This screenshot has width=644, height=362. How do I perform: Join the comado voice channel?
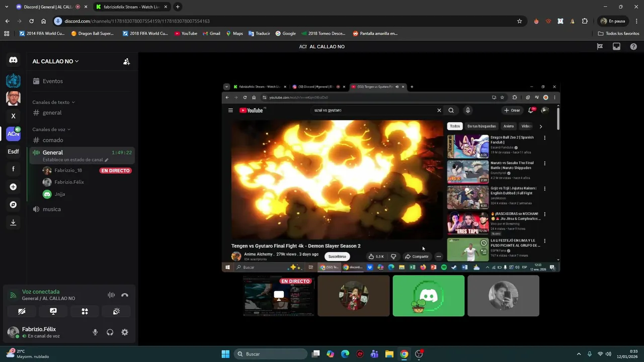[x=82, y=140]
